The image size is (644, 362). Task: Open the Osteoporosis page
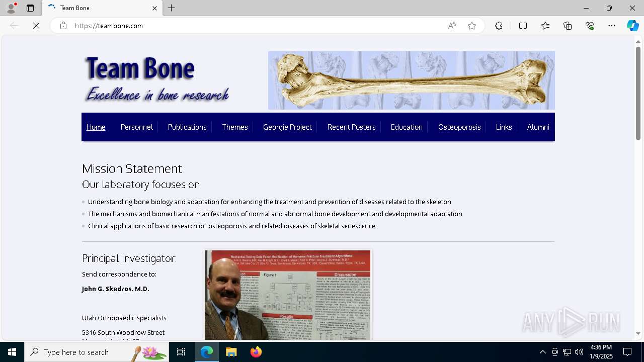pyautogui.click(x=459, y=127)
